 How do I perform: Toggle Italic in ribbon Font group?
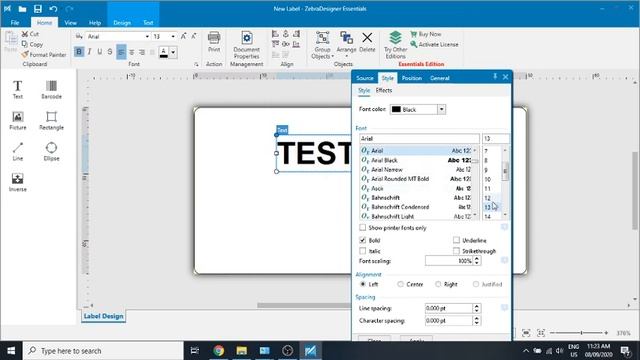pos(89,52)
